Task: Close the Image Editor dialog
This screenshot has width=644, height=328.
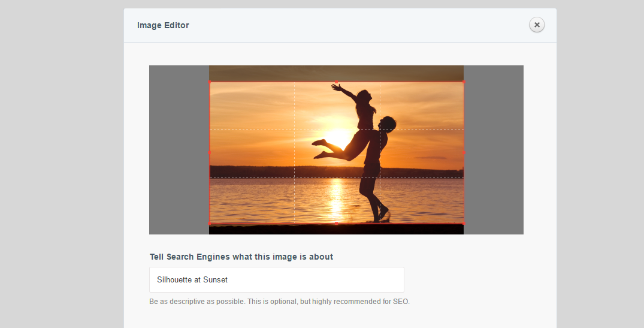Action: 537,25
